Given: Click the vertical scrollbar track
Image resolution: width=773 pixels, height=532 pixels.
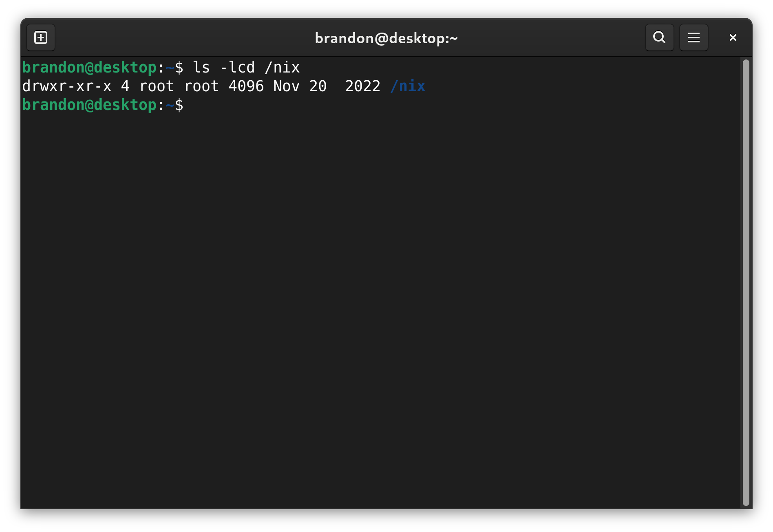Looking at the screenshot, I should [x=746, y=282].
